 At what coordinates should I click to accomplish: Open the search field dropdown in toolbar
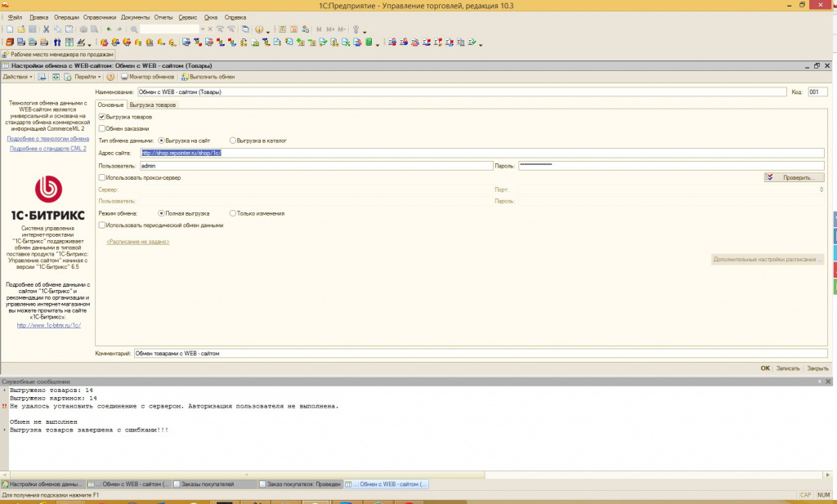[x=204, y=29]
